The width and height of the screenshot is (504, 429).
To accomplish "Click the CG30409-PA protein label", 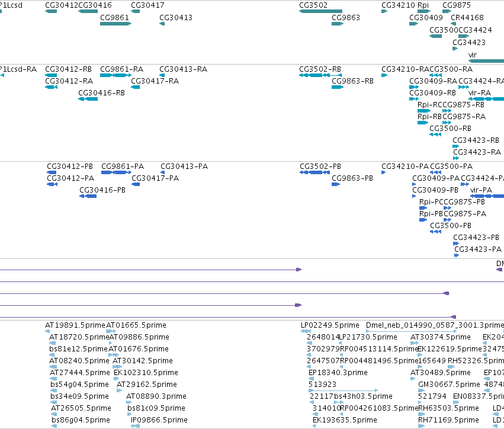I will [x=436, y=178].
